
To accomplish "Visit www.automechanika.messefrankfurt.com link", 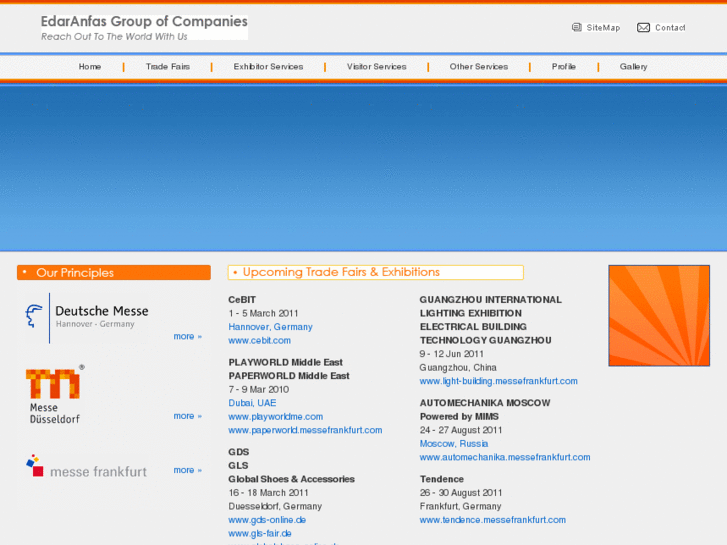I will pyautogui.click(x=505, y=457).
